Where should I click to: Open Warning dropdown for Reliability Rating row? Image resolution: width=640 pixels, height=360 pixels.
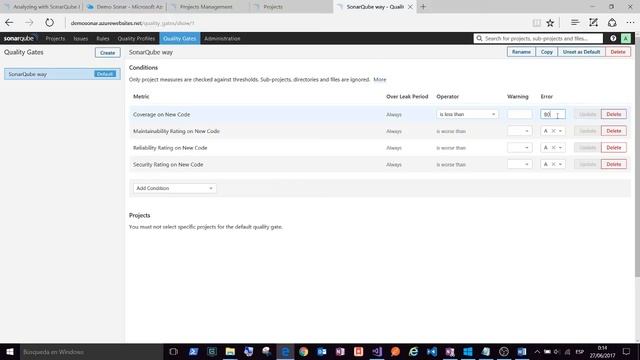click(x=520, y=148)
